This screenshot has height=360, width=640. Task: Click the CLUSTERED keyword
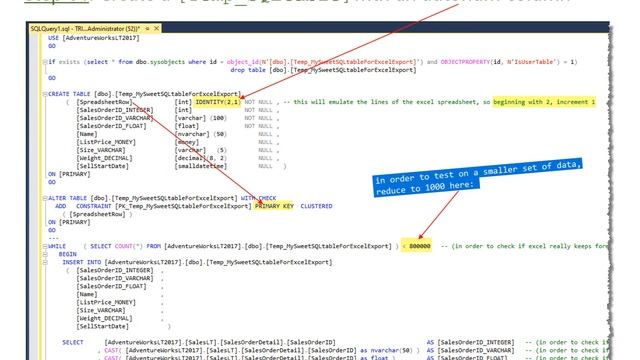point(316,206)
